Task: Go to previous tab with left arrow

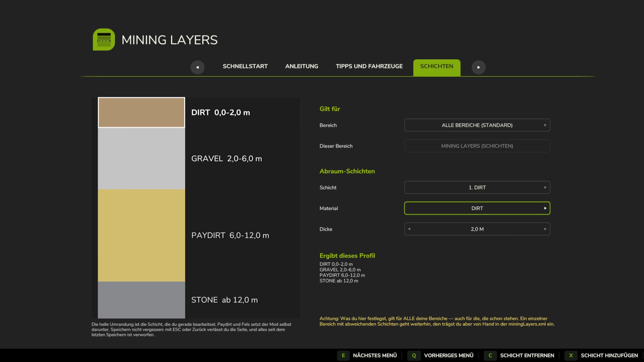Action: [198, 67]
